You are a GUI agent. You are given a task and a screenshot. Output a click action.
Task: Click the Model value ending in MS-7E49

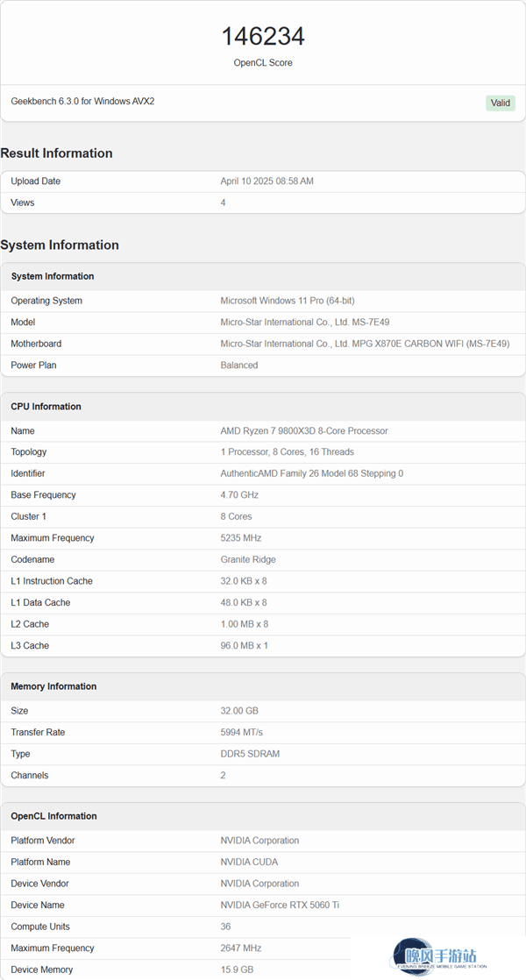(x=305, y=322)
